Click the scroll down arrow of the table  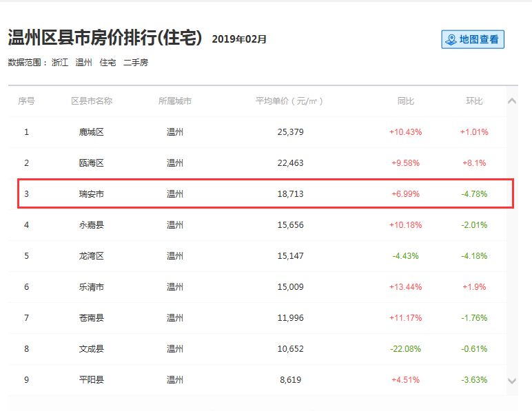click(512, 381)
